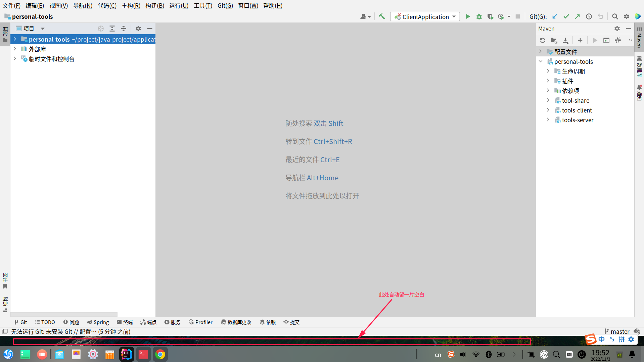Open the 导航(N) menu

coord(83,6)
